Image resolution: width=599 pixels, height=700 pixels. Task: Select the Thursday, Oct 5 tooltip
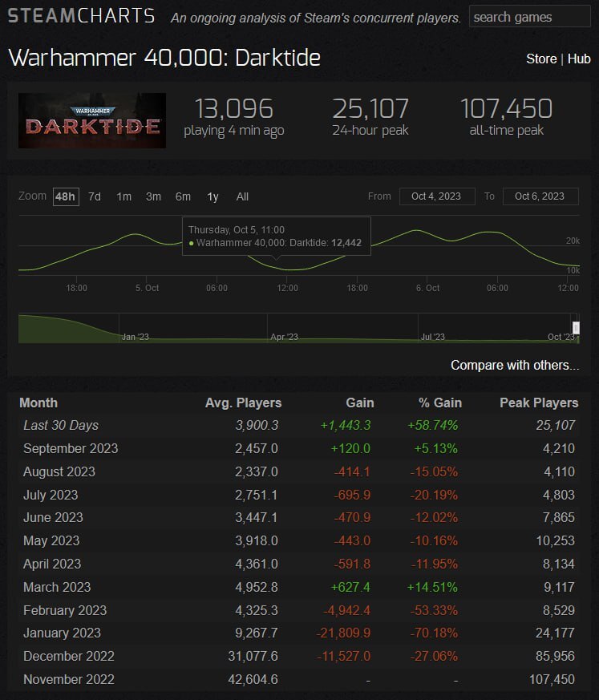(x=277, y=237)
